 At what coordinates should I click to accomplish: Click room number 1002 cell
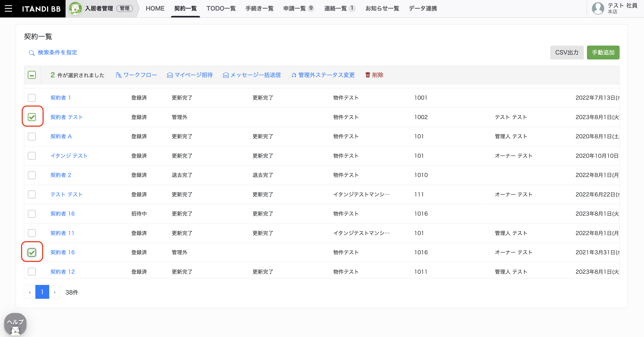click(421, 117)
